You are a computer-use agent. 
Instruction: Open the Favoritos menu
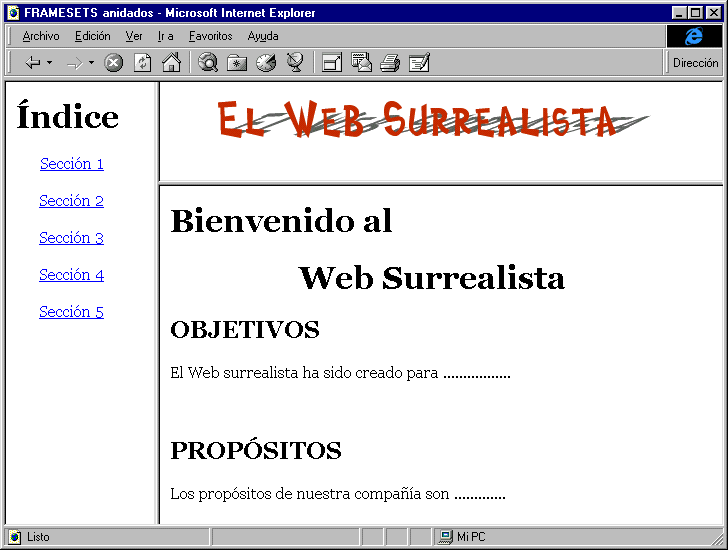[x=210, y=36]
